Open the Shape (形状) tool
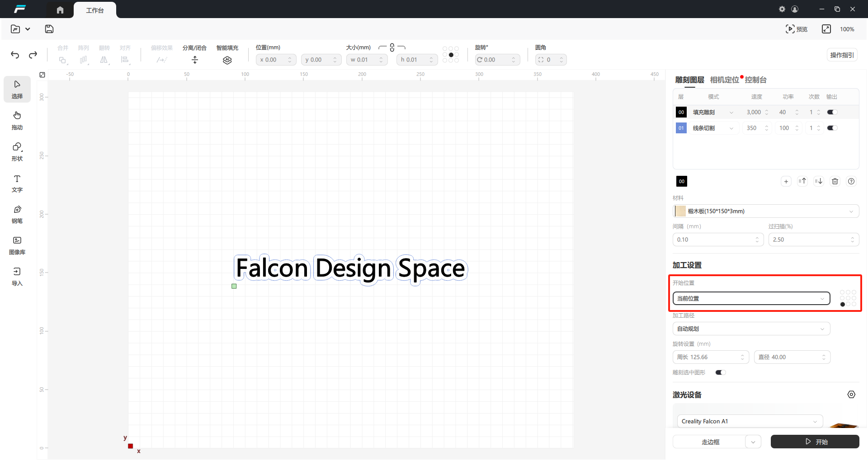This screenshot has height=461, width=868. (x=17, y=152)
